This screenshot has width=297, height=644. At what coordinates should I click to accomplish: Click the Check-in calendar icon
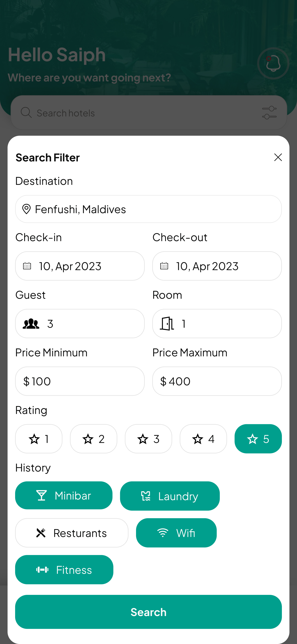point(27,266)
